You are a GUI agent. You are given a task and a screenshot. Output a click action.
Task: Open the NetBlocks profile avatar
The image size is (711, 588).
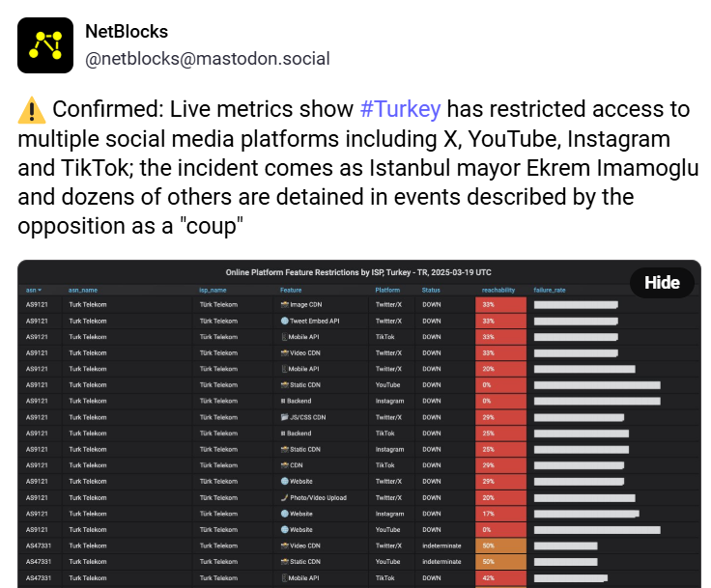(45, 45)
